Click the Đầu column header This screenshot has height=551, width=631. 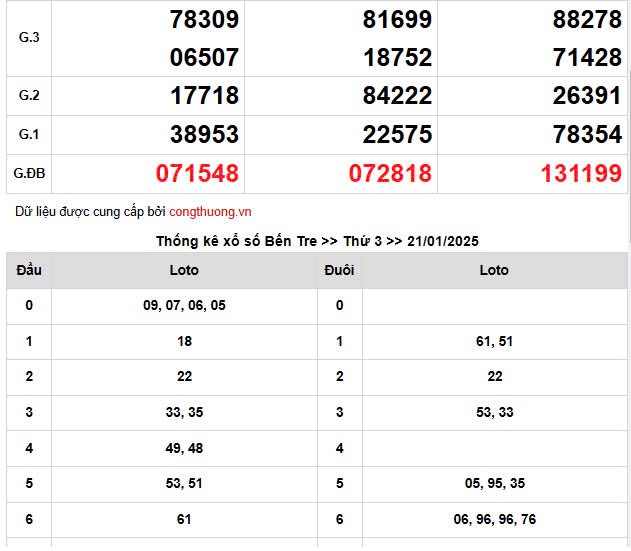point(29,270)
